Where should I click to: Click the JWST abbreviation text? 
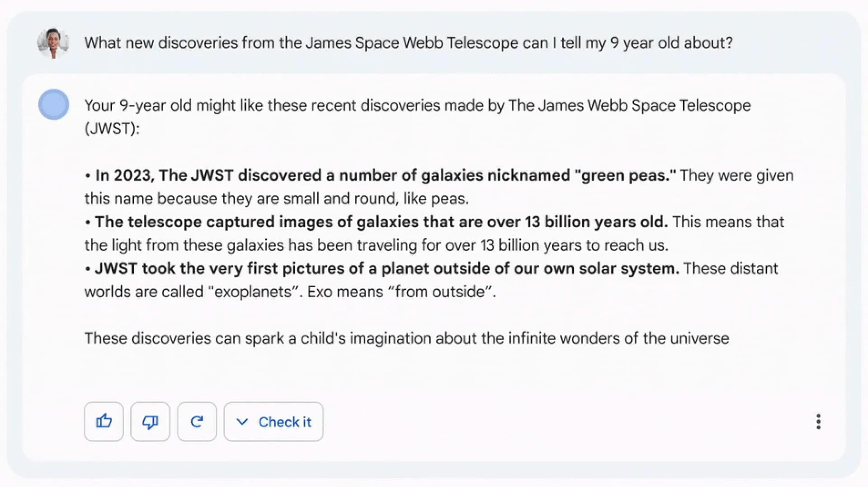pyautogui.click(x=112, y=128)
